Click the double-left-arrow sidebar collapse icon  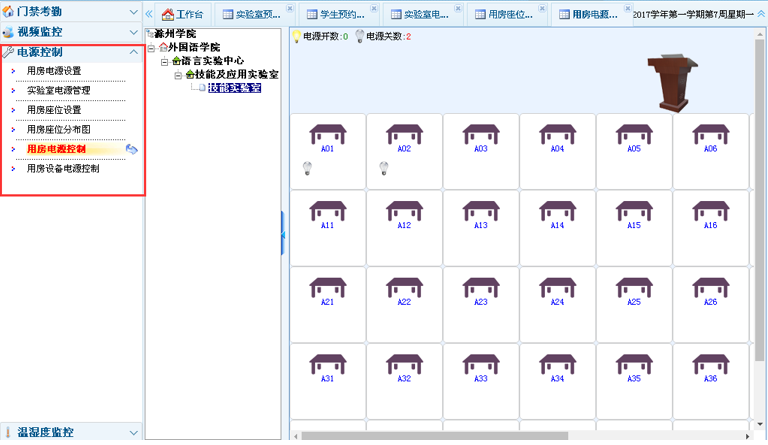point(148,14)
